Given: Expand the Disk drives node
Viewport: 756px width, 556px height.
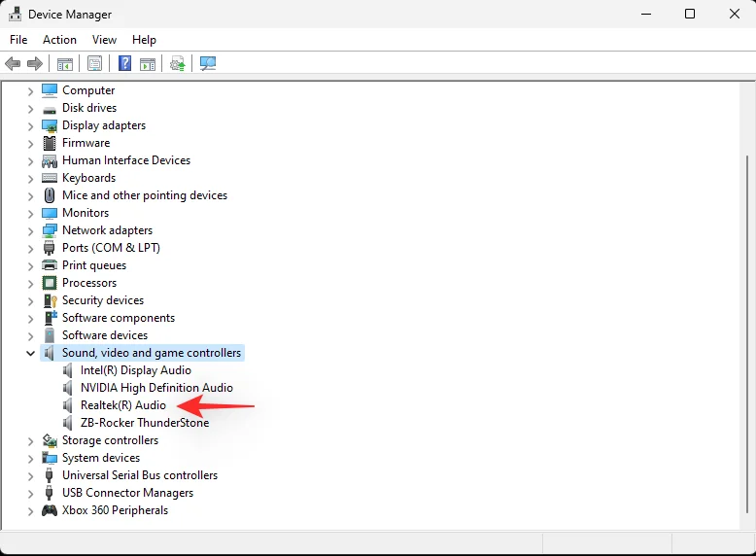Looking at the screenshot, I should (x=30, y=109).
